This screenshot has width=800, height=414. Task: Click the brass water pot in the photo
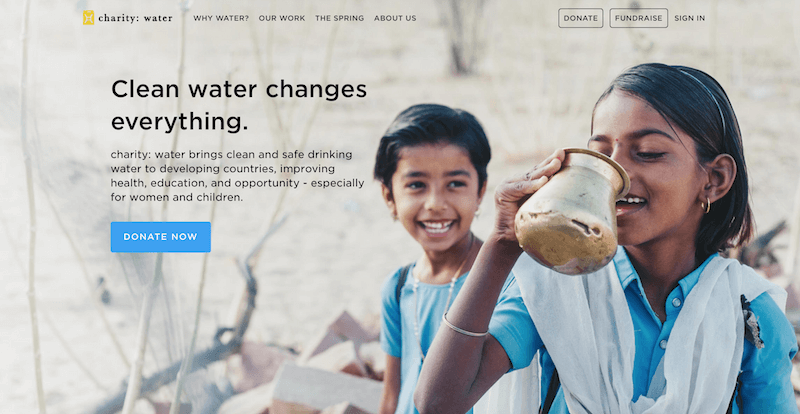(571, 211)
